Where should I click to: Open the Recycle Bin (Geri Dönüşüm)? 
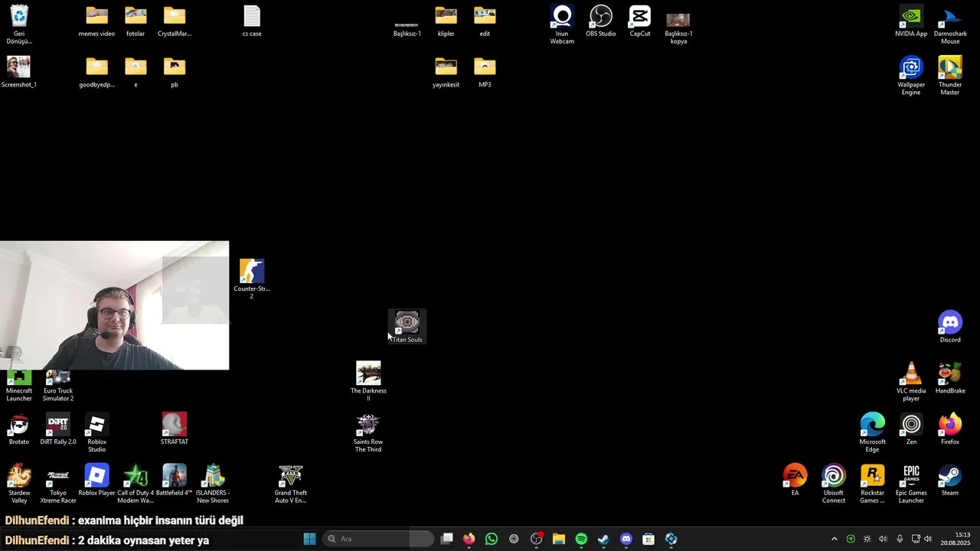19,24
